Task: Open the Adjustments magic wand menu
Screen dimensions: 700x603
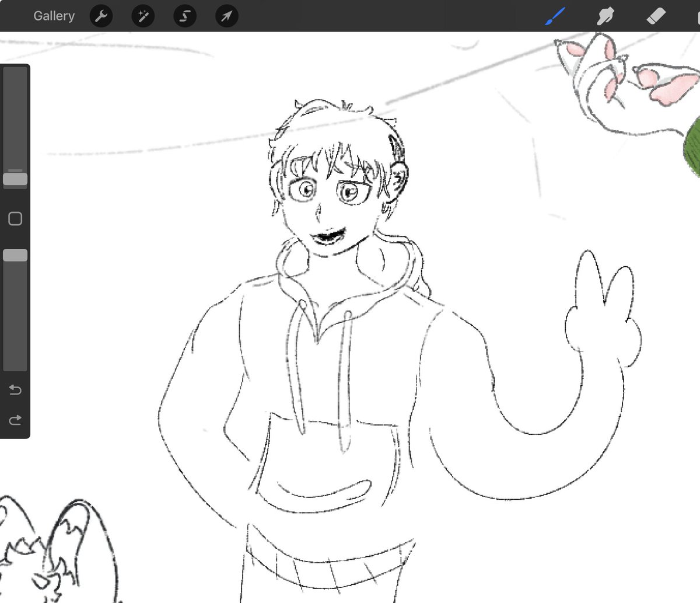Action: [143, 16]
